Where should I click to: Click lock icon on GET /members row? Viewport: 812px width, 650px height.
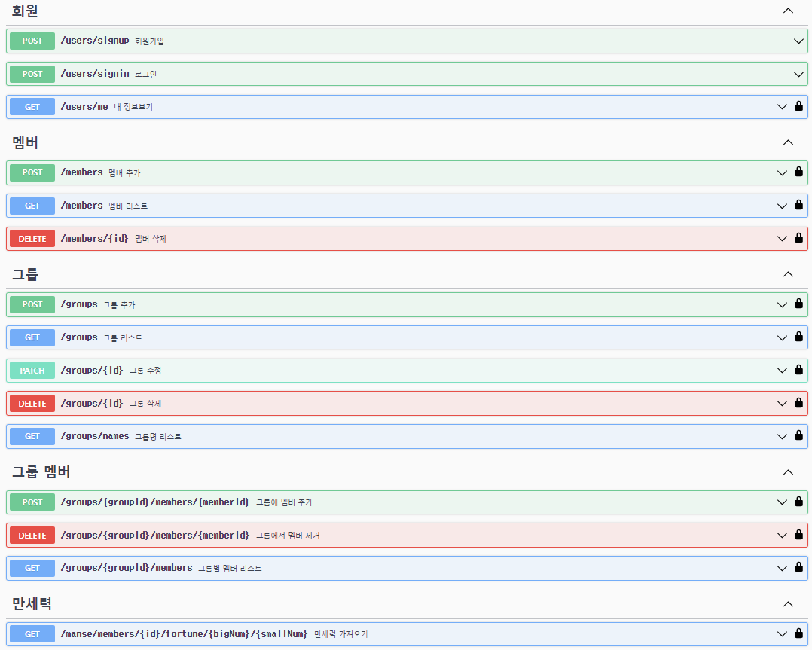[x=798, y=205]
